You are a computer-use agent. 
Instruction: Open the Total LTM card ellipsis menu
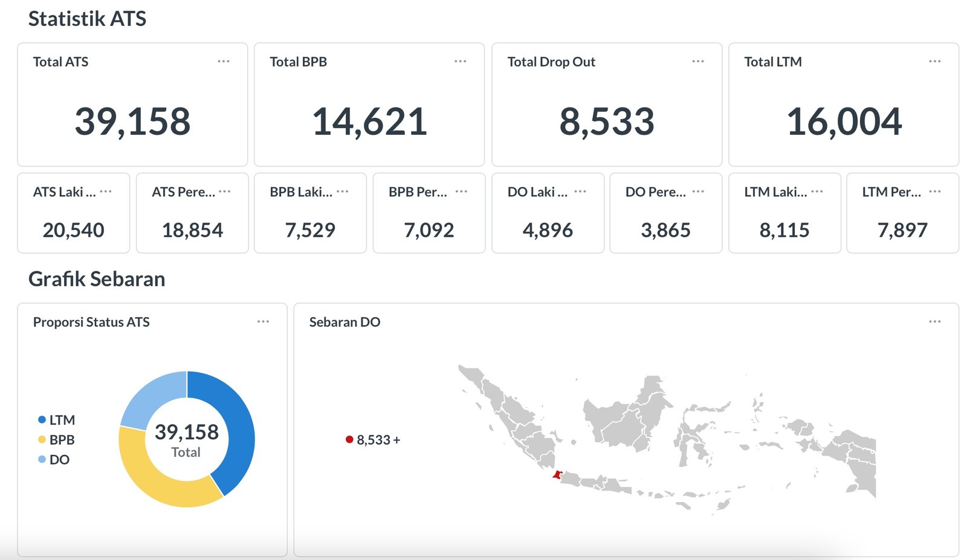coord(935,61)
